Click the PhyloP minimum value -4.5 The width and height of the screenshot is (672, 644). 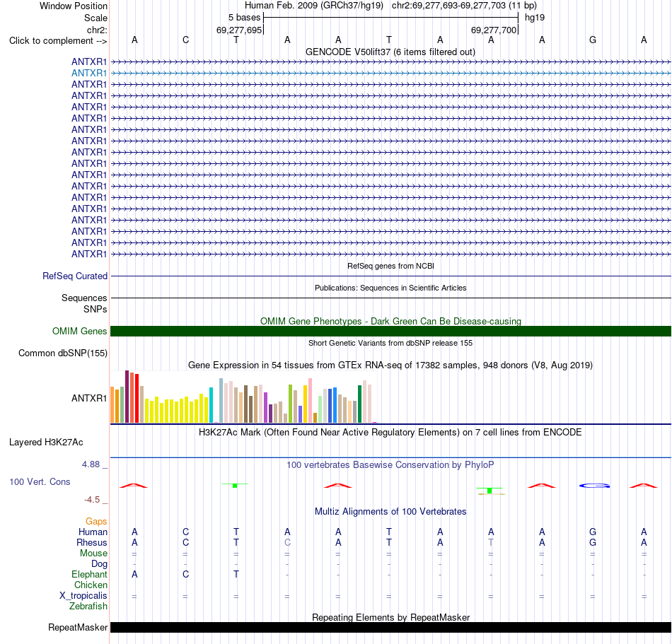click(x=92, y=500)
